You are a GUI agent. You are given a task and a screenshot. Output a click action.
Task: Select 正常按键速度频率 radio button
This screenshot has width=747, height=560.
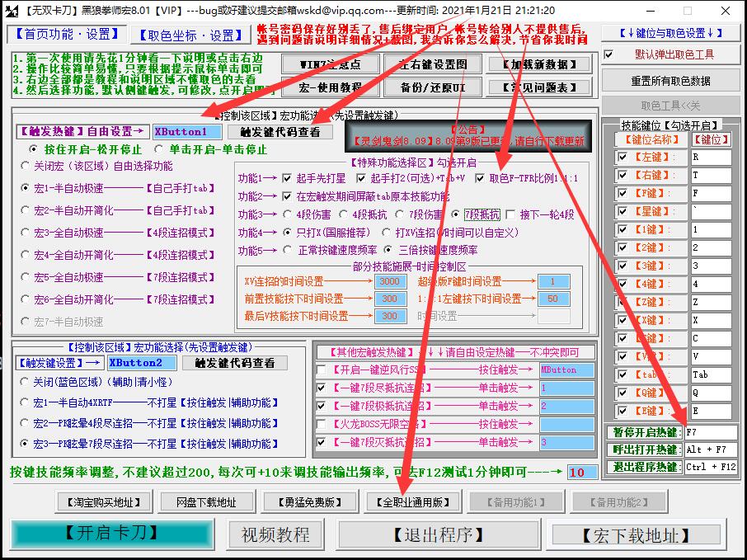[288, 250]
